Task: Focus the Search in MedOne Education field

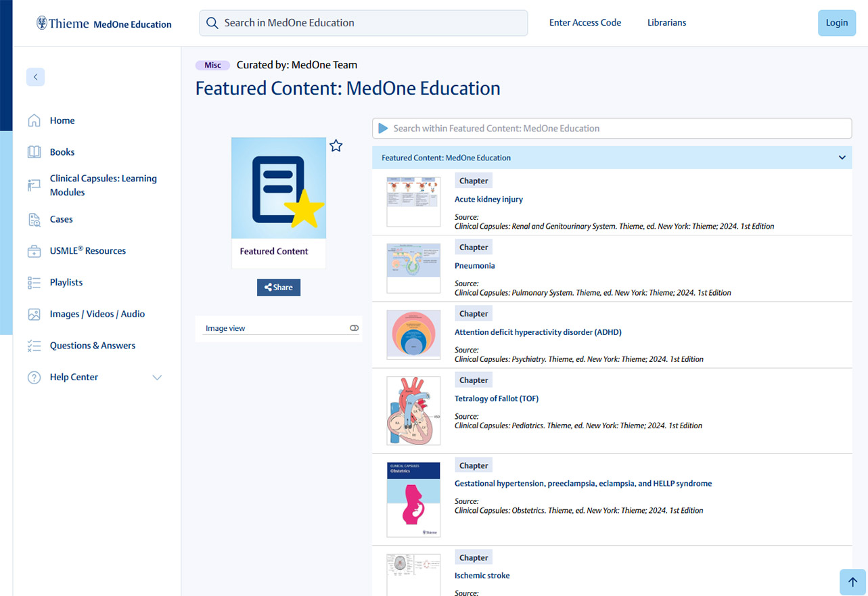Action: 363,23
